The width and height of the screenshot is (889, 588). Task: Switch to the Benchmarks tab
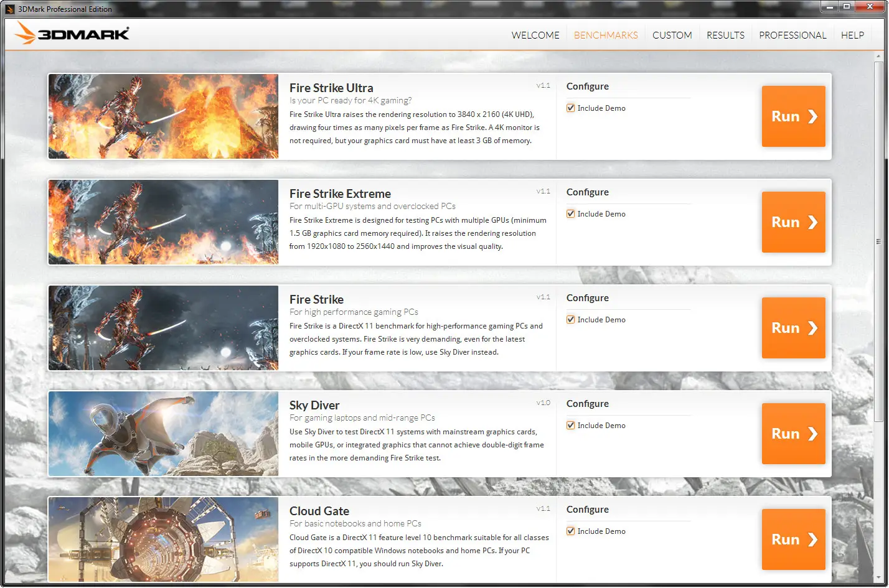pos(606,35)
